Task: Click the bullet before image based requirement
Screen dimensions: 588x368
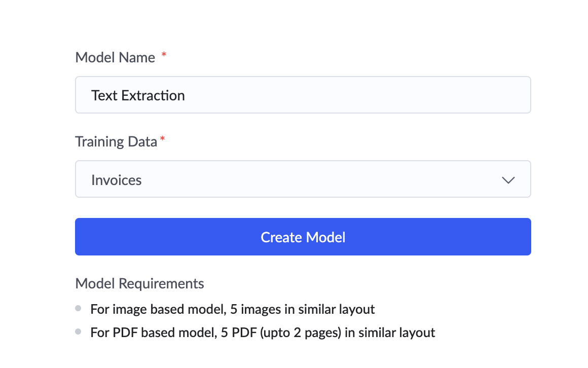Action: click(78, 308)
